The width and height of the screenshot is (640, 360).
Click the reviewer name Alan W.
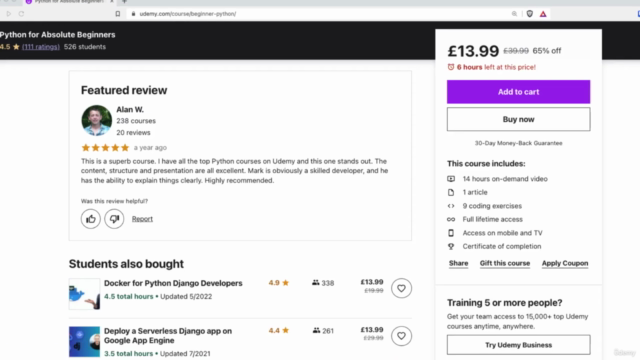(x=130, y=109)
